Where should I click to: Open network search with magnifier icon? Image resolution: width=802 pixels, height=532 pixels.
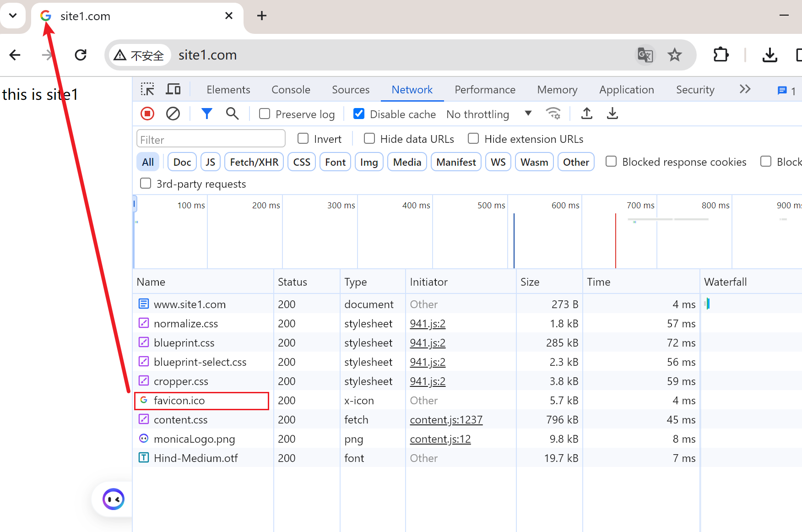click(x=233, y=114)
